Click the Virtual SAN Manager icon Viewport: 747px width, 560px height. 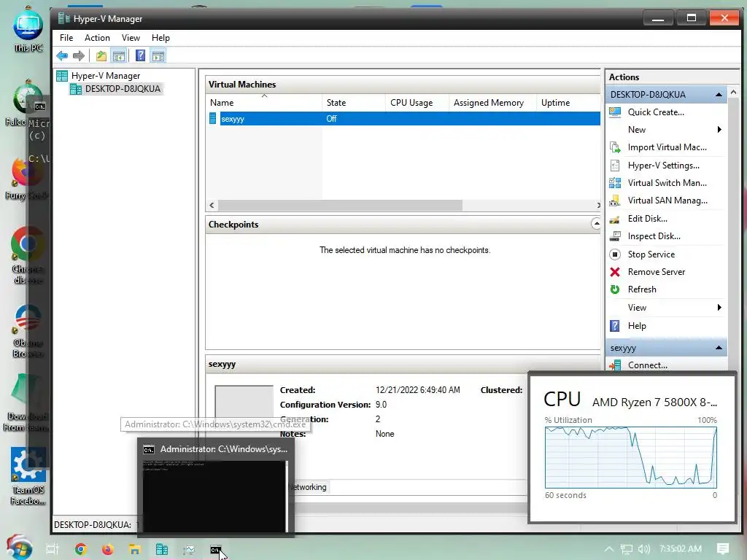(615, 201)
